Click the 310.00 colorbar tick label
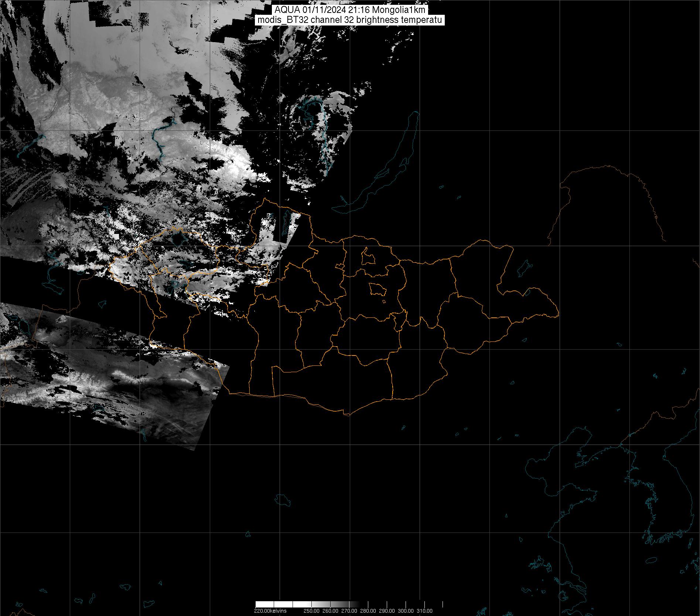The height and width of the screenshot is (616, 700). (425, 610)
